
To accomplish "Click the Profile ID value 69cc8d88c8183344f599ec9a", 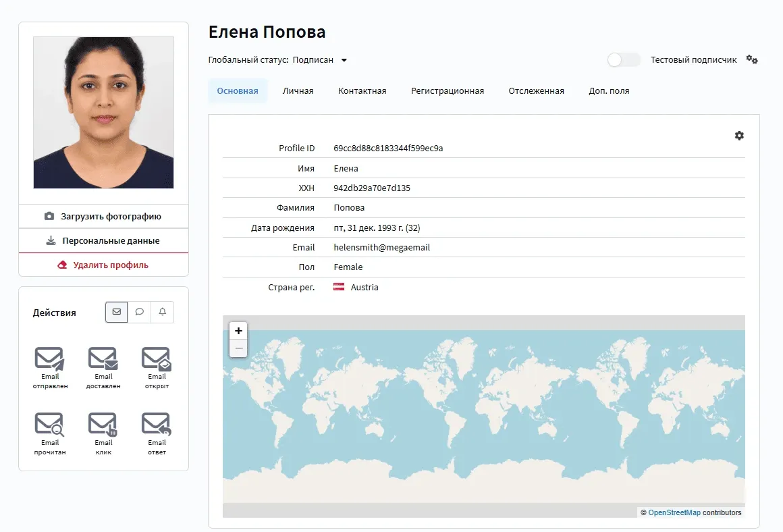I will pos(388,149).
